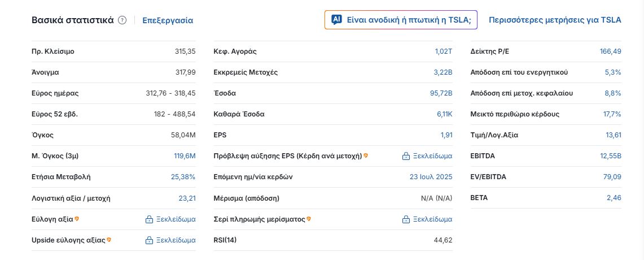Click lock icon in Σερί πληρωμής μερίσματος row
Image resolution: width=644 pixels, height=260 pixels.
[x=406, y=219]
